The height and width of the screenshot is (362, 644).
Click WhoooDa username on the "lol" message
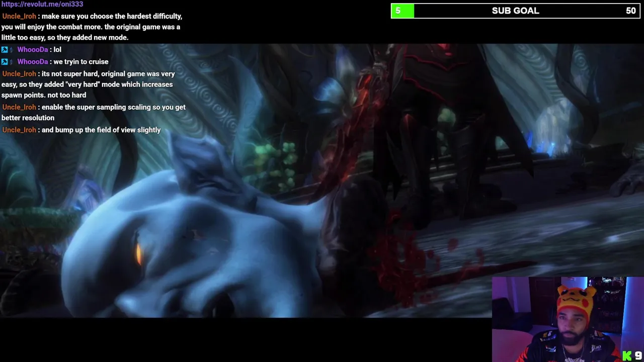33,50
